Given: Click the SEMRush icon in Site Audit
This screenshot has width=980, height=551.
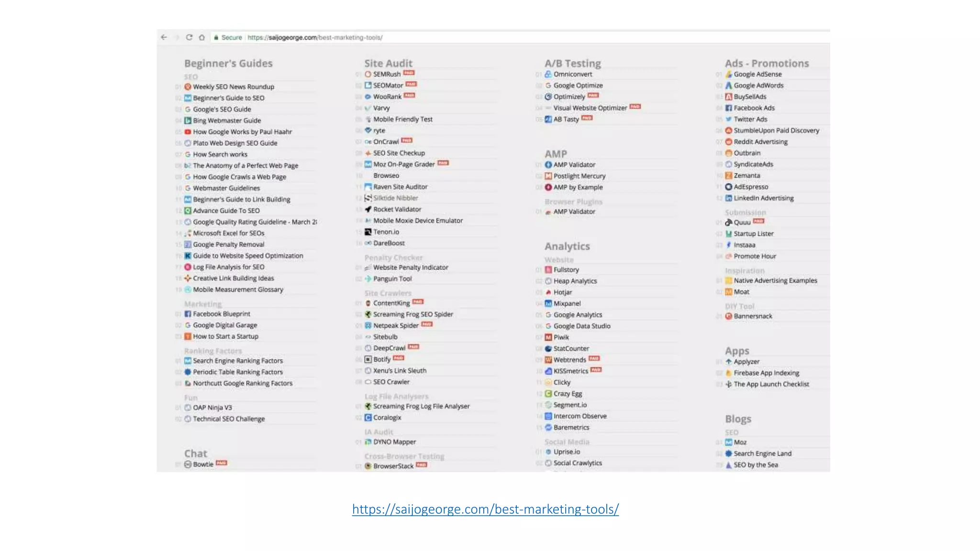Looking at the screenshot, I should (368, 74).
